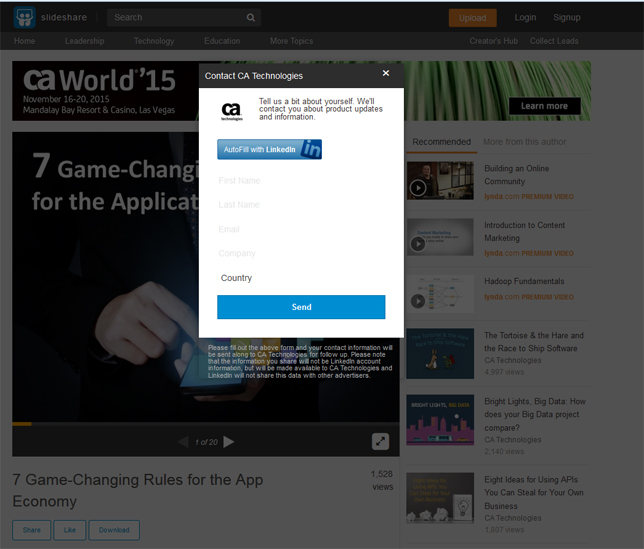This screenshot has width=644, height=549.
Task: Click the search magnifier icon
Action: pos(251,18)
